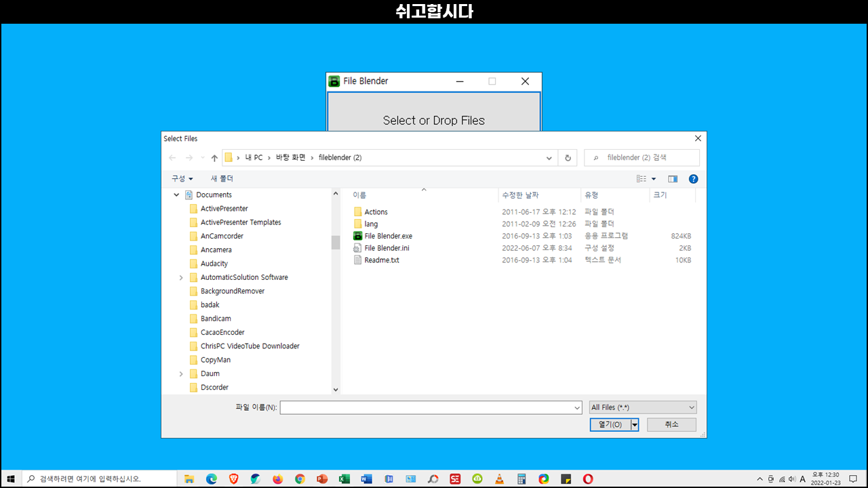The image size is (868, 488).
Task: Launch Brave browser from the taskbar
Action: click(x=234, y=479)
